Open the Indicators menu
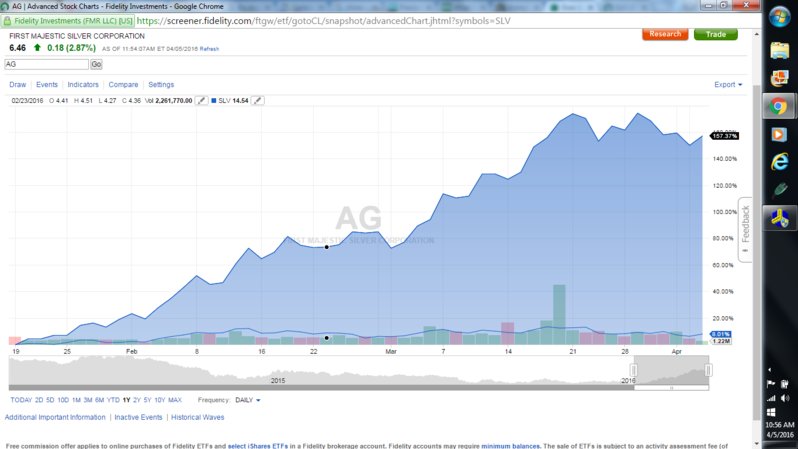The image size is (798, 449). [83, 85]
